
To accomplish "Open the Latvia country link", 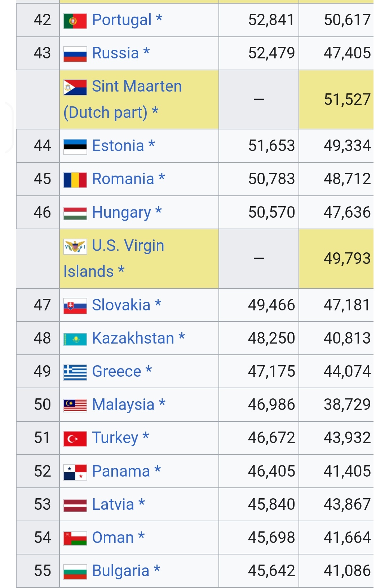I will click(113, 504).
